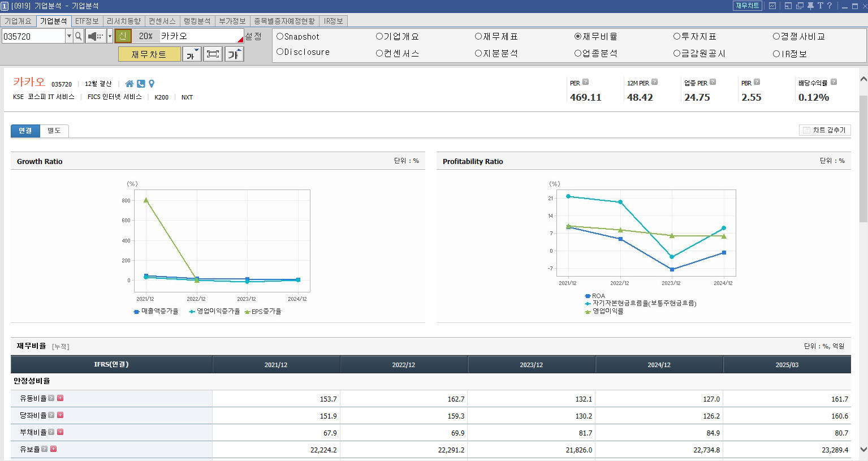Click the stock search magnifier icon
The width and height of the screenshot is (868, 461).
(x=79, y=36)
